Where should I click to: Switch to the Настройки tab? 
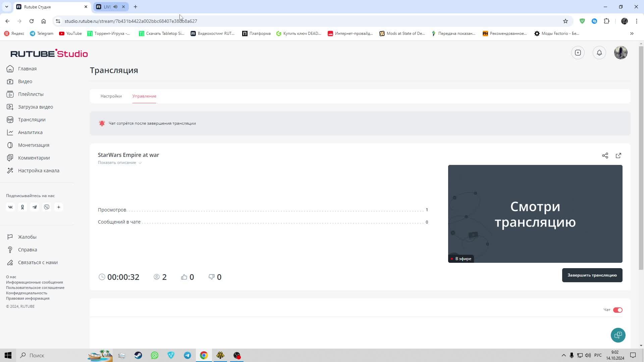pos(111,96)
